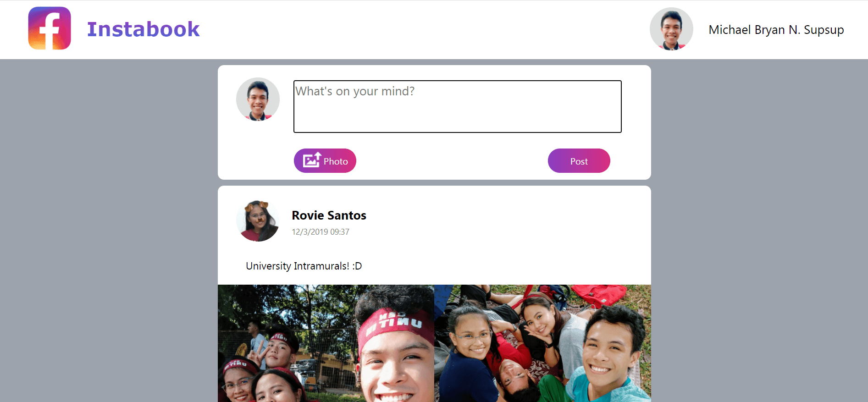Click the white "f" letter in the logo

pyautogui.click(x=50, y=31)
